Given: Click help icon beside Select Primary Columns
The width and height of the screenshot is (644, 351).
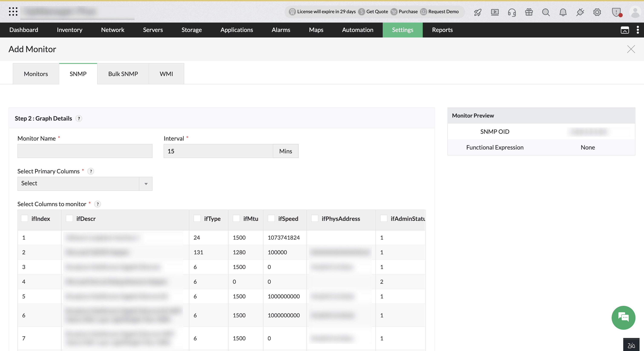Looking at the screenshot, I should 91,171.
